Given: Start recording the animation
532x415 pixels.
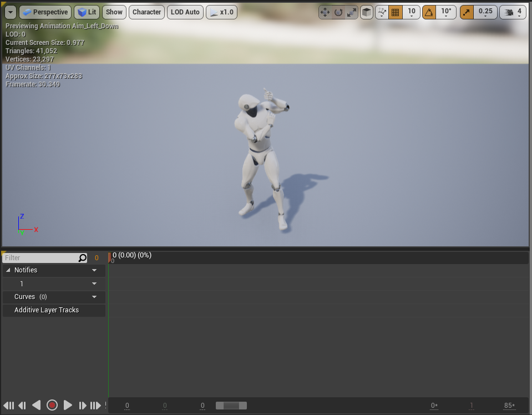Looking at the screenshot, I should click(52, 405).
